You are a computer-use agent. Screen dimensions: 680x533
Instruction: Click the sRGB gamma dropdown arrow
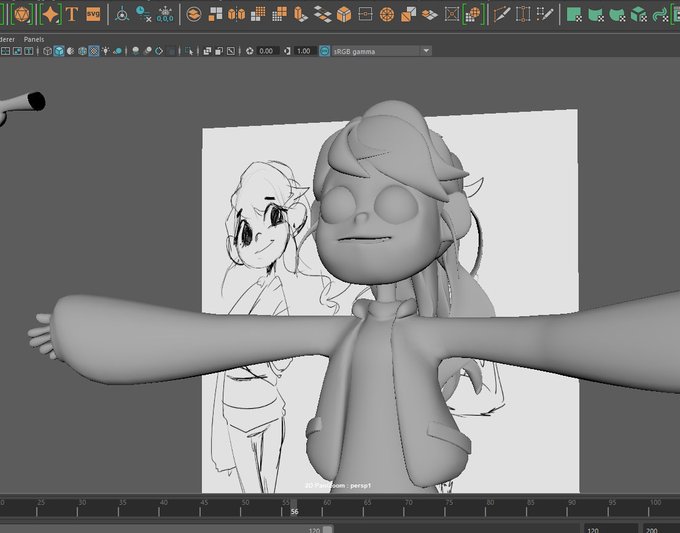[x=426, y=51]
